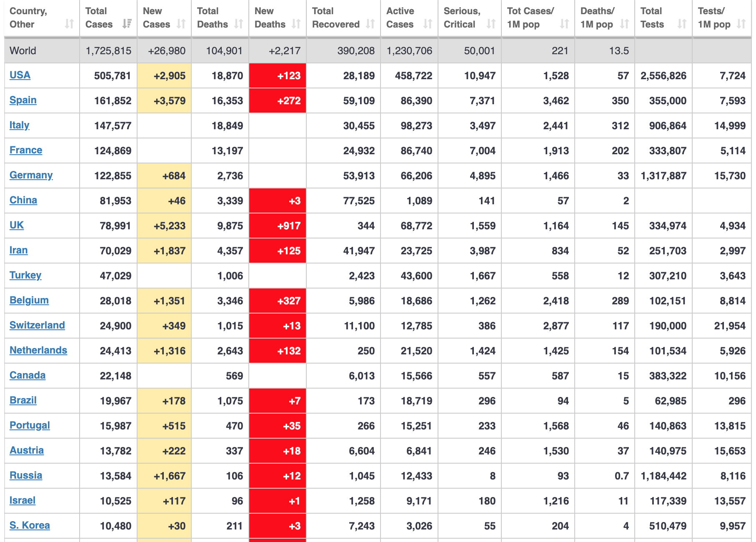Sort by Total Deaths column arrows
This screenshot has width=756, height=542.
[x=239, y=24]
